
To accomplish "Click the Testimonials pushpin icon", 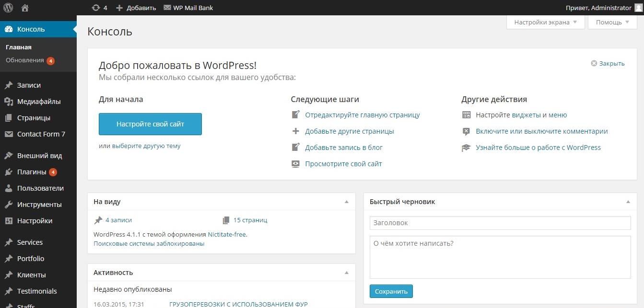I will pyautogui.click(x=9, y=291).
